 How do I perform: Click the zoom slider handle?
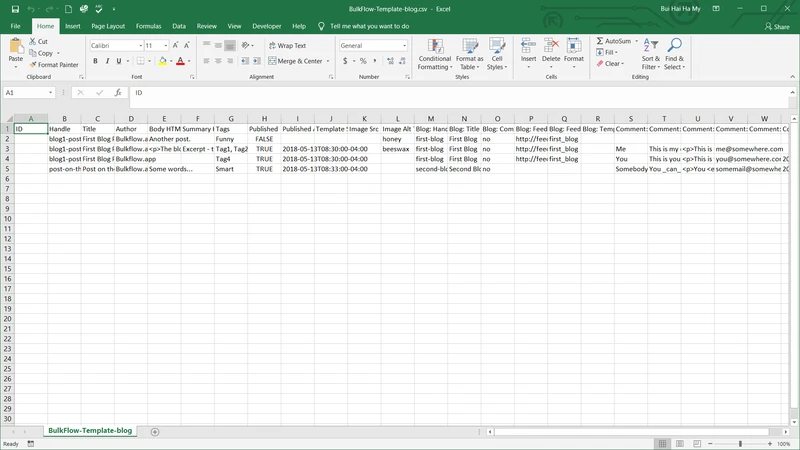740,444
